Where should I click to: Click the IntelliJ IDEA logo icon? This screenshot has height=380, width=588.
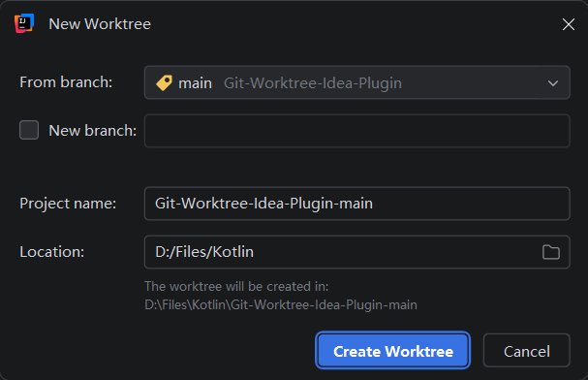[x=24, y=23]
